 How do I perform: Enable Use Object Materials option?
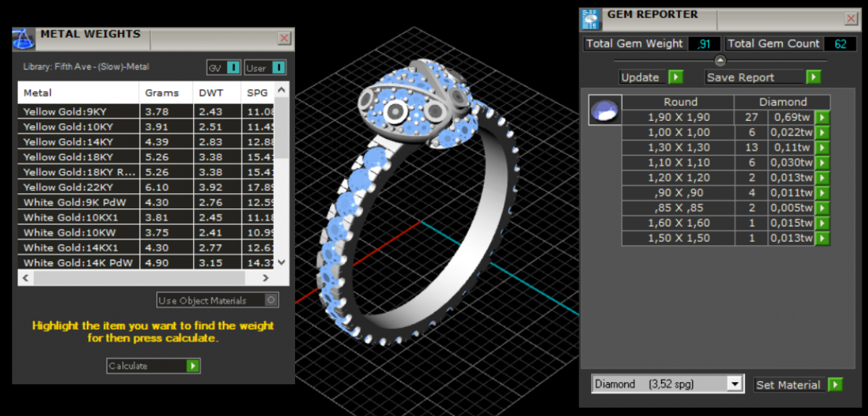point(271,300)
